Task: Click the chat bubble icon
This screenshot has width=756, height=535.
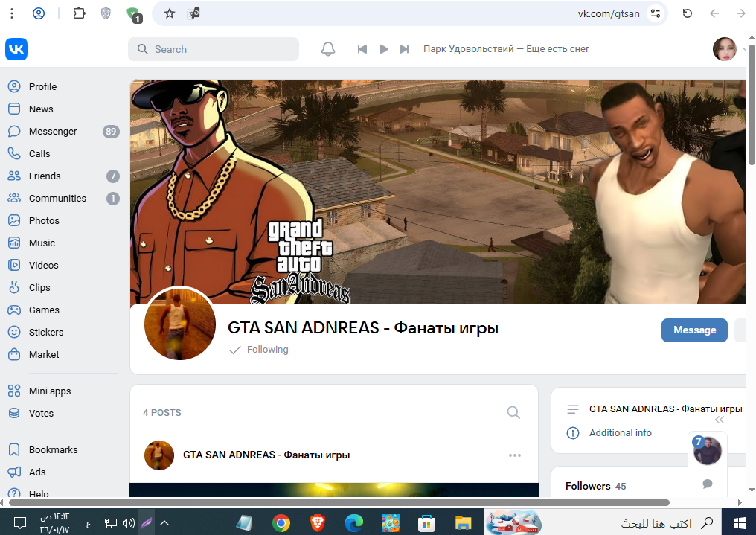Action: (708, 484)
